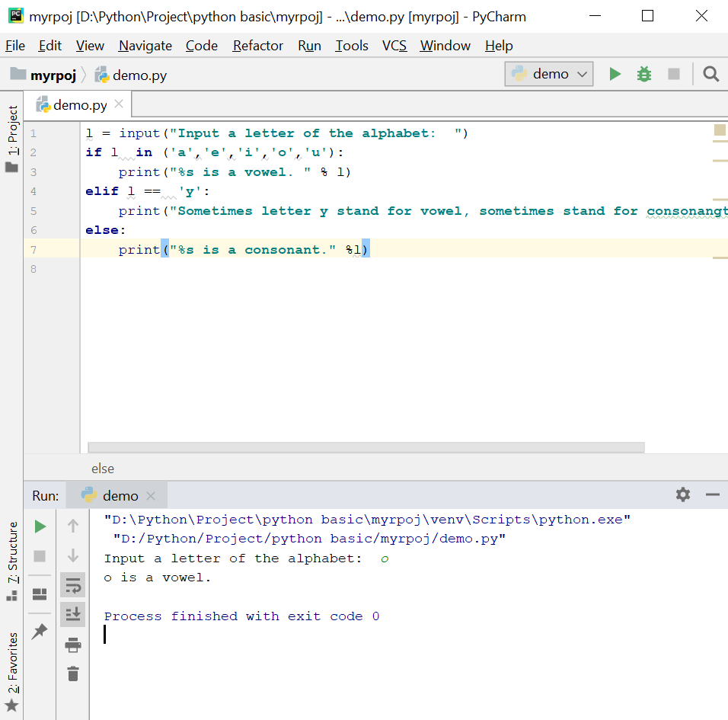Toggle soft-wrap in Run console
Screen dimensions: 728x720
(73, 585)
